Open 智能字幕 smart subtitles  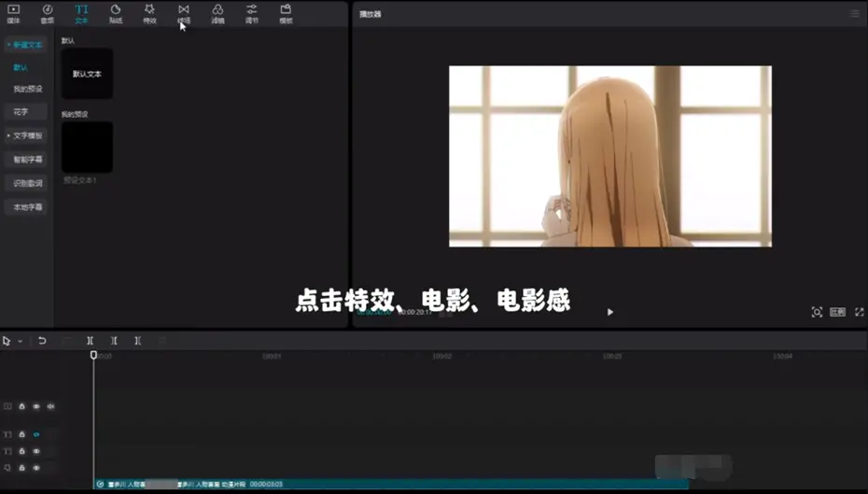25,160
